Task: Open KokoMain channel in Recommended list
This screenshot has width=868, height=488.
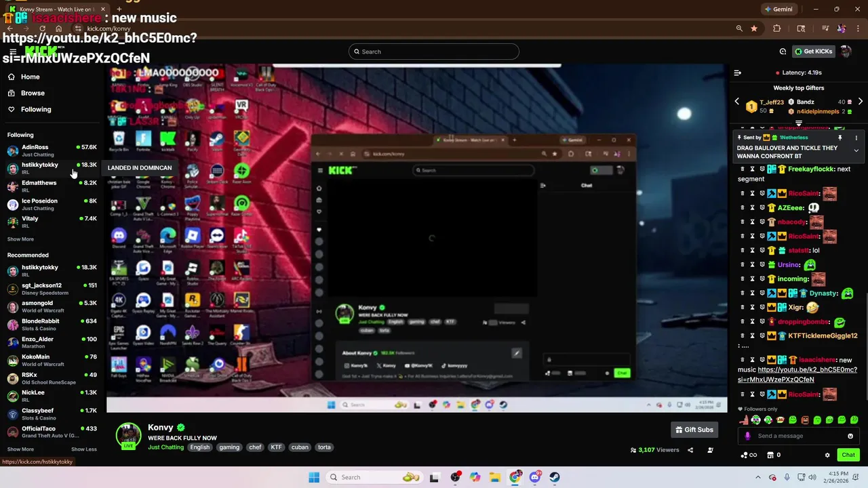Action: pyautogui.click(x=52, y=360)
